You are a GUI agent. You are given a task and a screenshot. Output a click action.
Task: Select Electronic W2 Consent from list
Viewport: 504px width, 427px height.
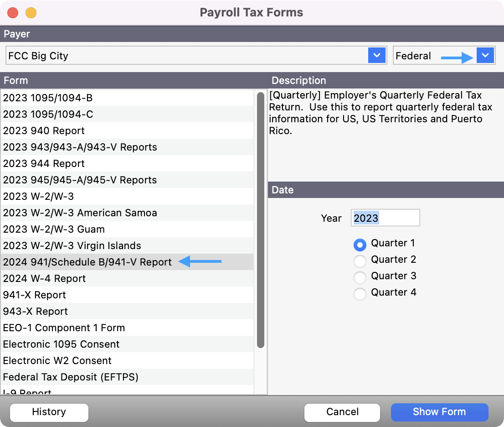click(57, 361)
